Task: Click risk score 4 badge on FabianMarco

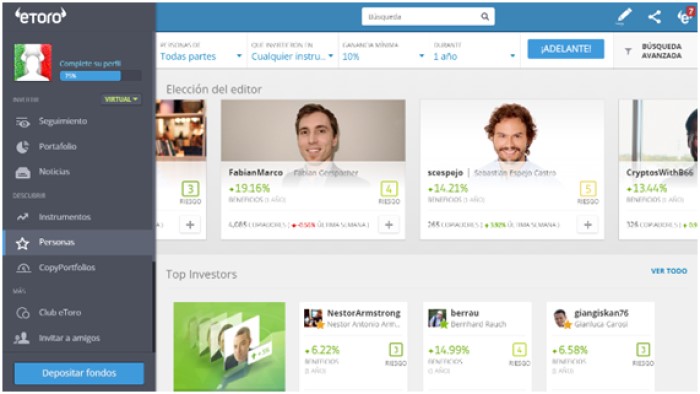Action: click(x=389, y=189)
